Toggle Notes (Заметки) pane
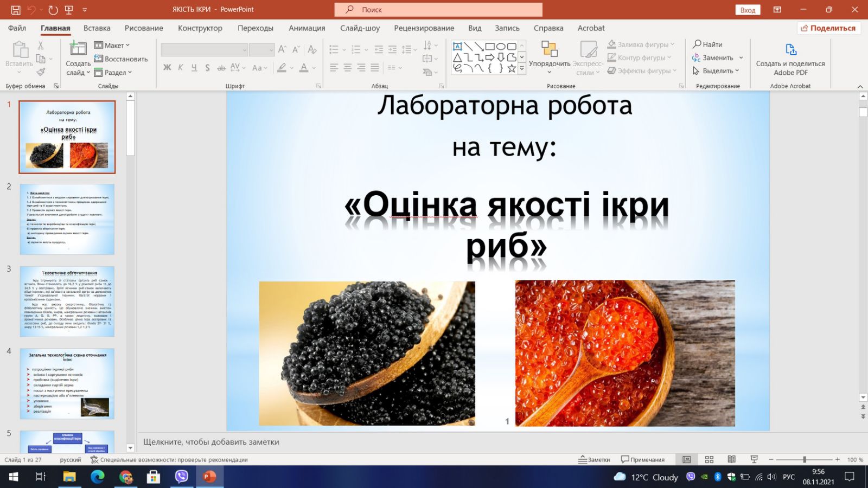 (x=594, y=460)
